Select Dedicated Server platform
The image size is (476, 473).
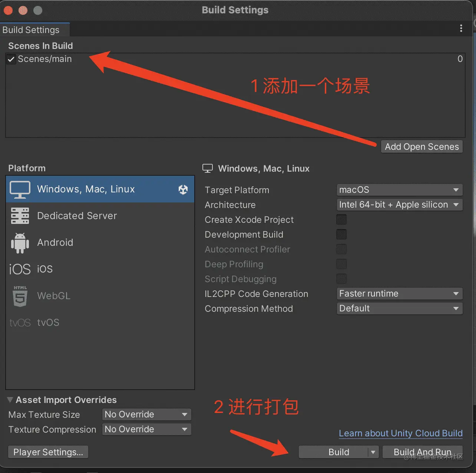(100, 216)
